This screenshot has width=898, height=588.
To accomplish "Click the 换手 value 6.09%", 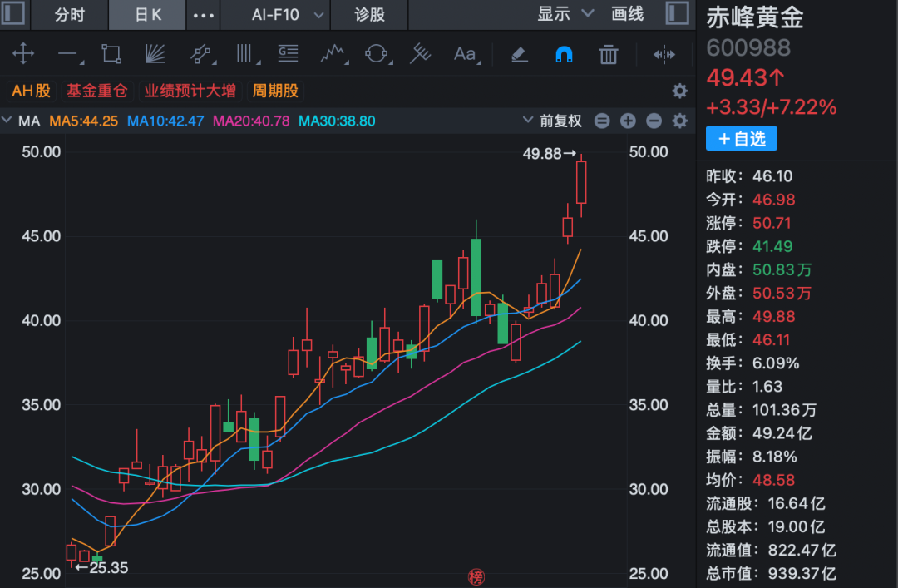I will 776,363.
